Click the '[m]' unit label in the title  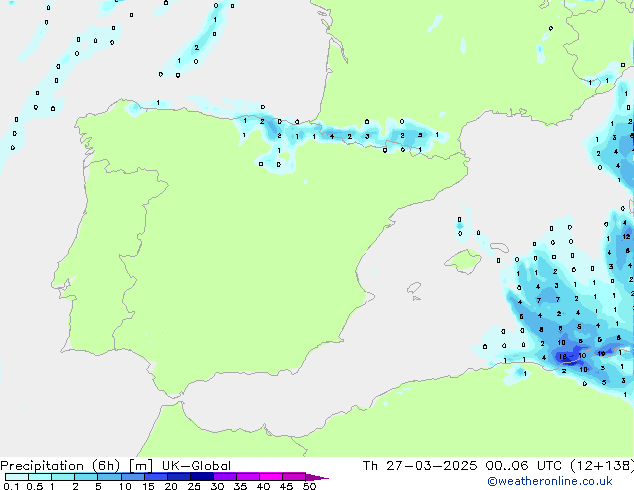140,466
